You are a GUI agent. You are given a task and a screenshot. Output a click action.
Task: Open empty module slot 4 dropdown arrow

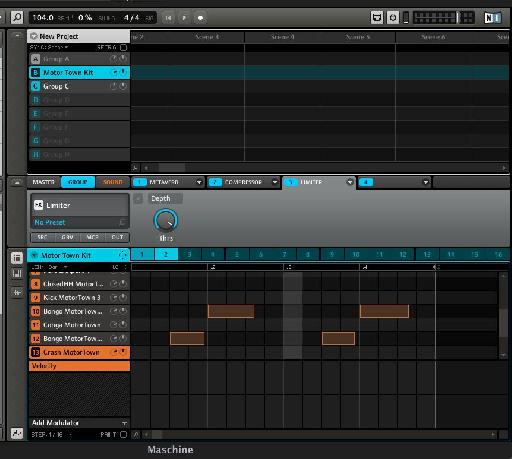click(426, 182)
